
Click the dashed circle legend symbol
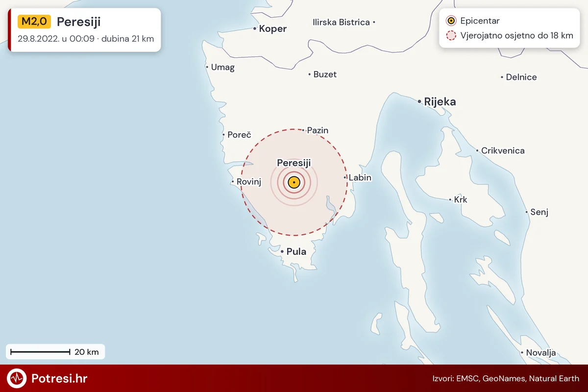point(451,36)
